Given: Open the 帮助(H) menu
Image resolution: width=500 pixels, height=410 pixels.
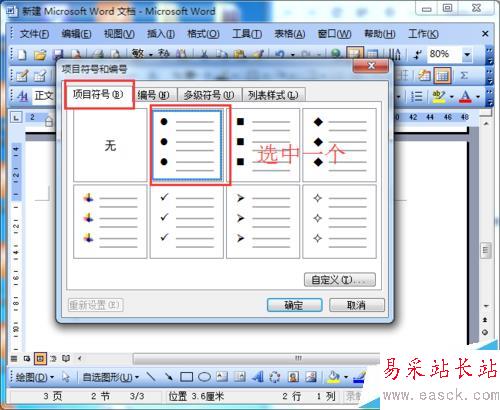Looking at the screenshot, I should click(x=379, y=34).
